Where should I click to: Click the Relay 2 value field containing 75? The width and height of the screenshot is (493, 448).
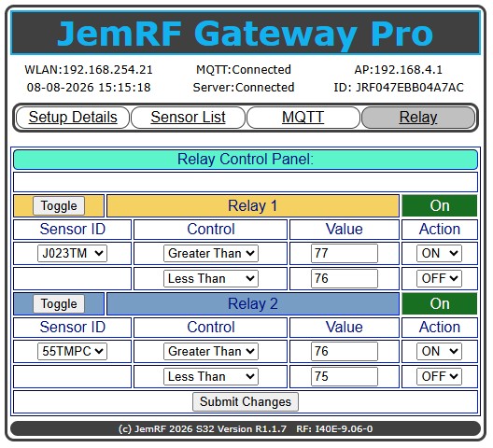click(x=345, y=376)
